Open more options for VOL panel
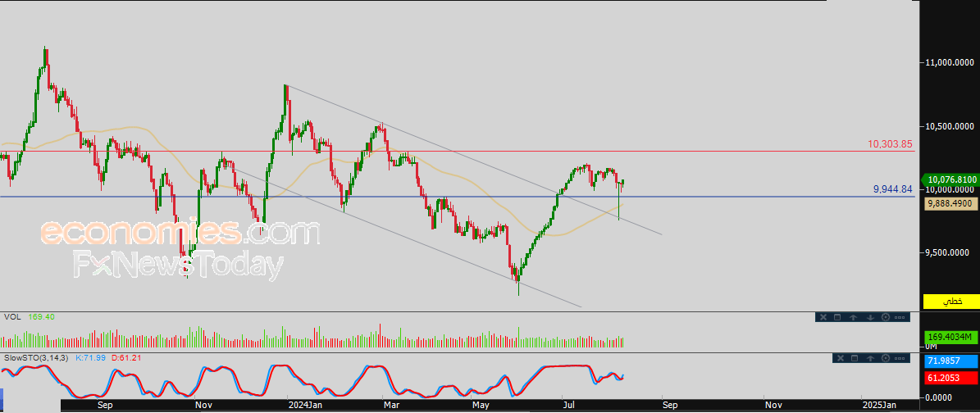Viewport: 980px width, 413px height. (x=900, y=317)
